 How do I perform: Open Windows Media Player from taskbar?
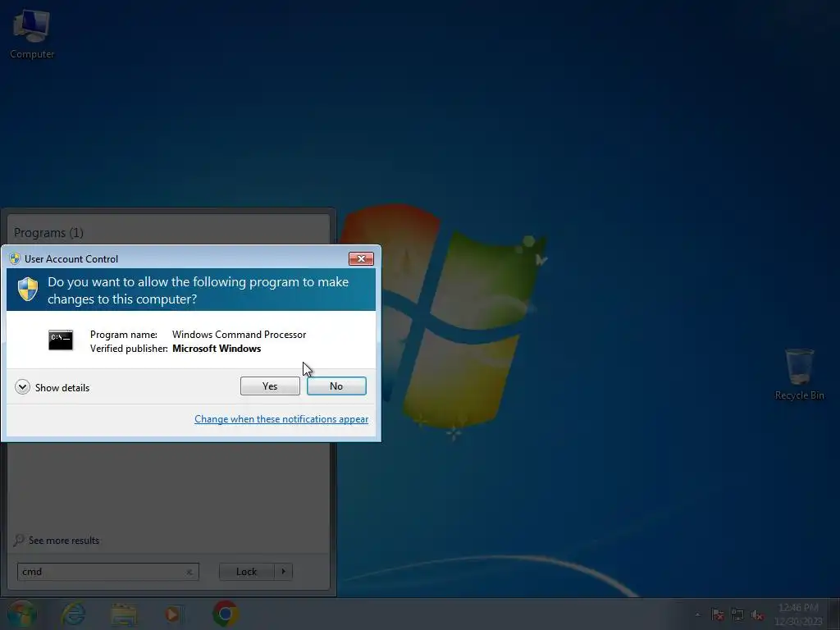point(172,614)
